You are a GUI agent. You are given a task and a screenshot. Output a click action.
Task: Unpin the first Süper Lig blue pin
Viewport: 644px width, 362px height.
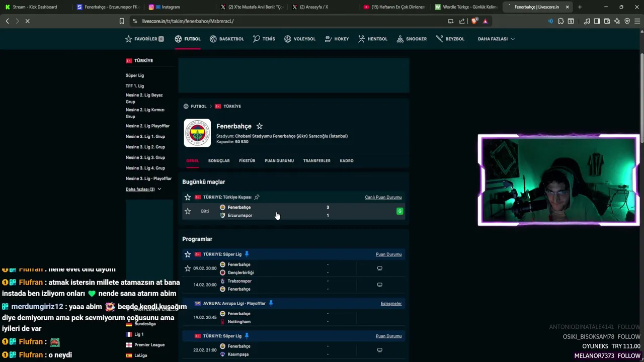pyautogui.click(x=247, y=254)
